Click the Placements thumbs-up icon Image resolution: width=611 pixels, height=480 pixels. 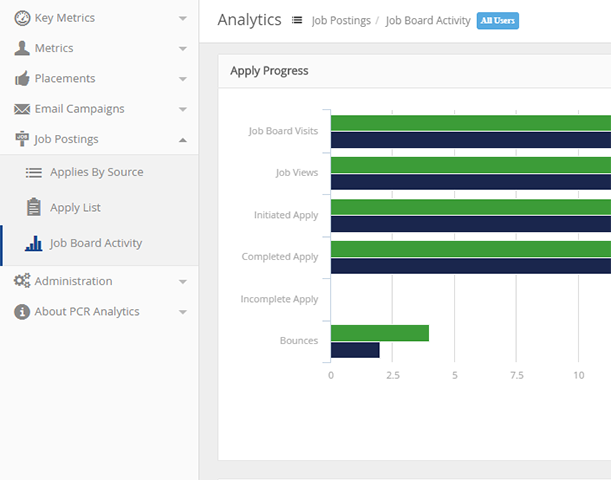[22, 78]
